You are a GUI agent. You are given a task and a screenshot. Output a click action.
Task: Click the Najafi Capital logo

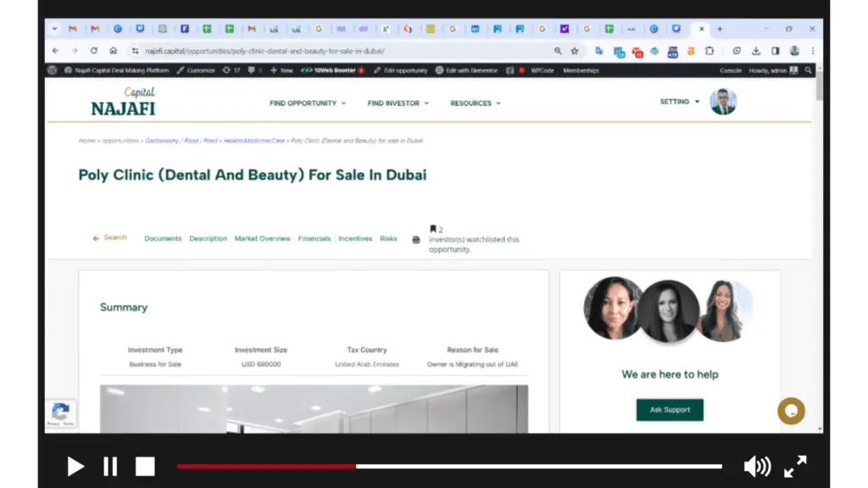pyautogui.click(x=124, y=102)
